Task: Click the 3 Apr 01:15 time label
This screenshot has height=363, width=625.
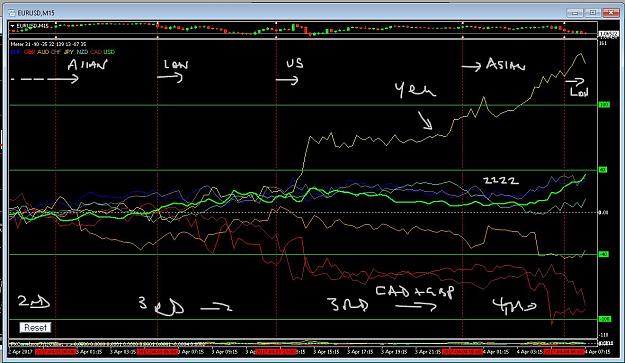Action: click(x=90, y=352)
